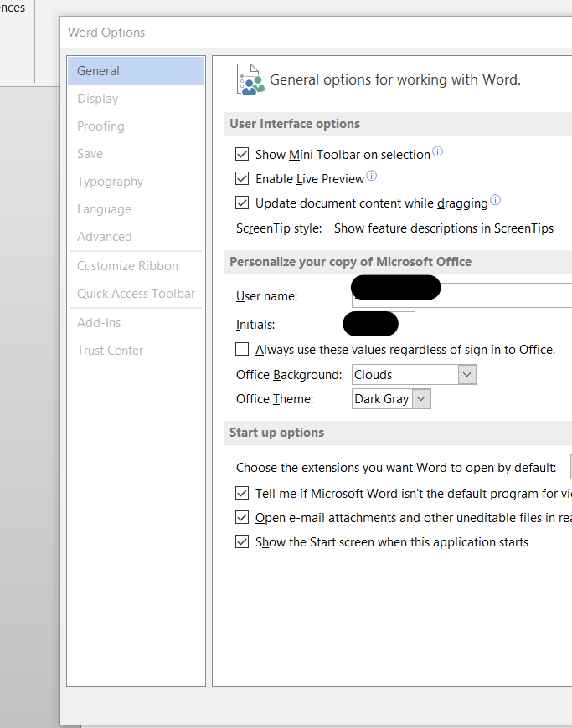
Task: Open the Add-Ins category
Action: coord(136,323)
